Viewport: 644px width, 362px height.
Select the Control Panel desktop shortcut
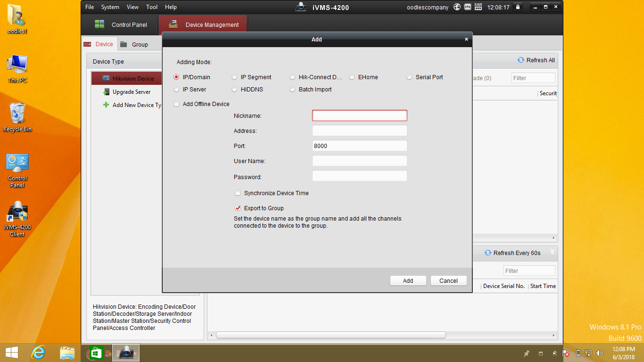[x=17, y=170]
